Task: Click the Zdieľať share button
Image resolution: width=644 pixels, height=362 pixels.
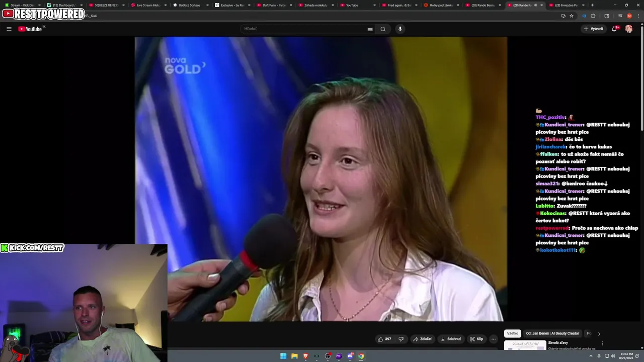Action: 423,339
